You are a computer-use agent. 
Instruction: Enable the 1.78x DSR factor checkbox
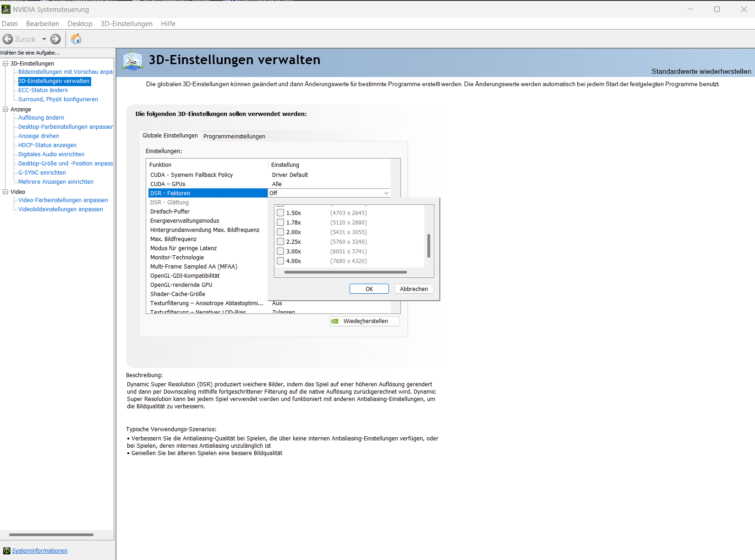coord(280,222)
